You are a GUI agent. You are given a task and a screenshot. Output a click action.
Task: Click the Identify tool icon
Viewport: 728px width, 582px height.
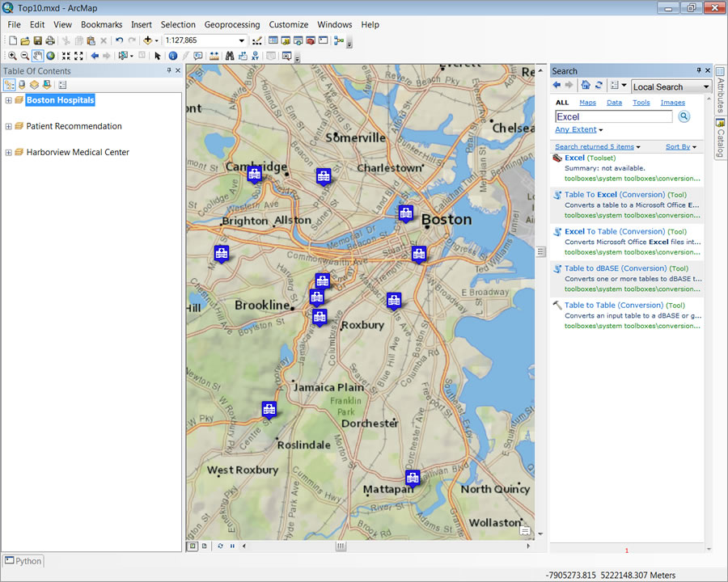point(173,56)
